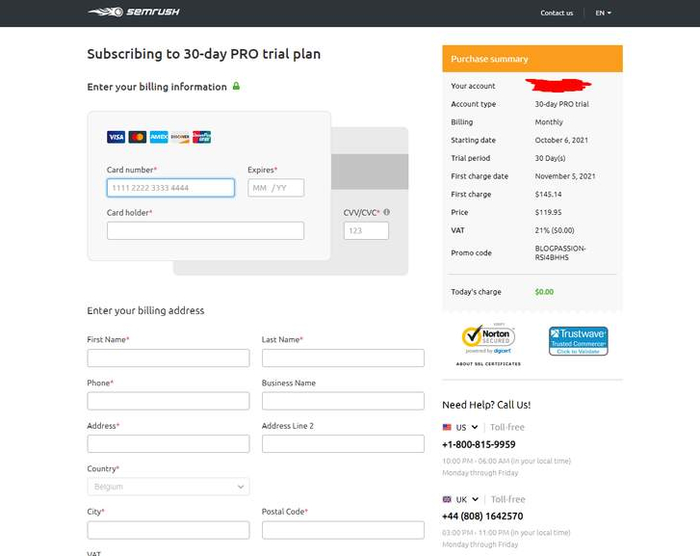The image size is (700, 556).
Task: Click the Discover card icon
Action: 180,137
